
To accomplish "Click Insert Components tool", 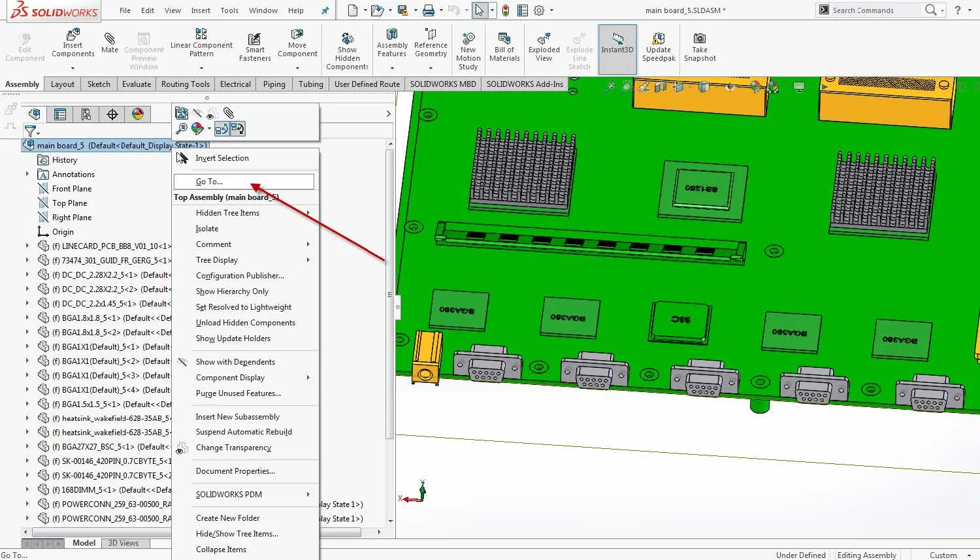I will (x=73, y=43).
